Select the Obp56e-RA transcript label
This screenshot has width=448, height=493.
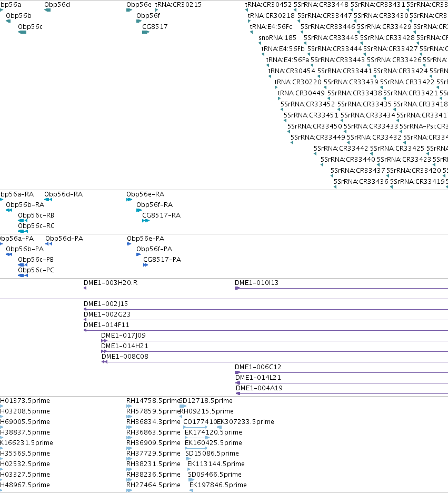point(145,194)
